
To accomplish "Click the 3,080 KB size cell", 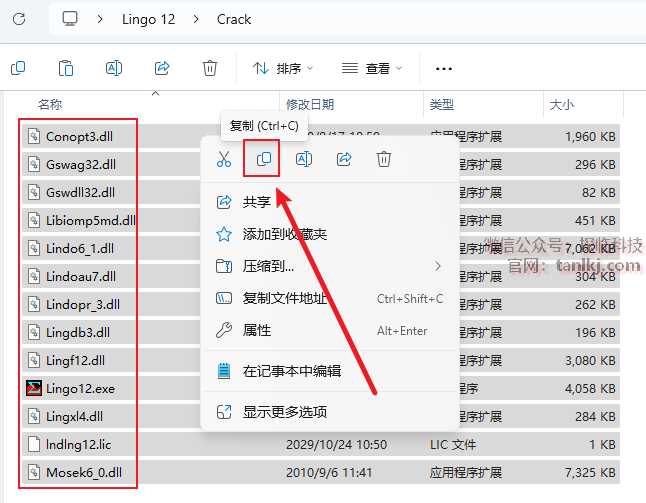I will coord(590,360).
